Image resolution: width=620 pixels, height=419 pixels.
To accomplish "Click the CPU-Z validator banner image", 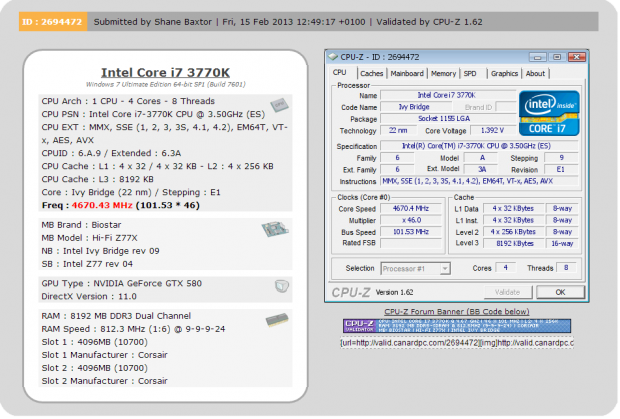I will coord(457,326).
